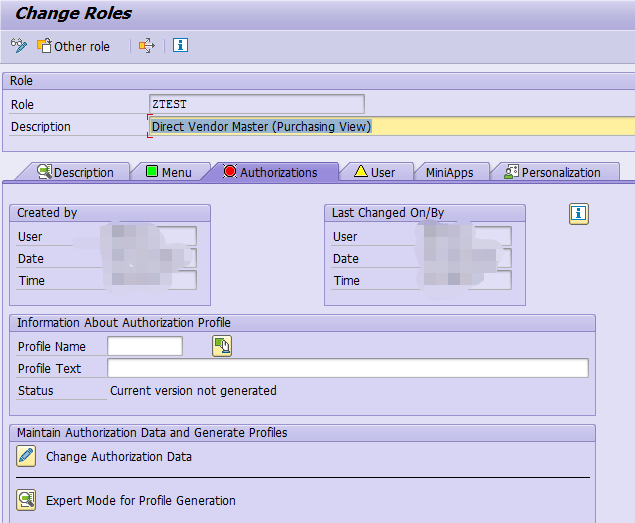The image size is (635, 523).
Task: Click the role Description text field
Action: [x=392, y=126]
